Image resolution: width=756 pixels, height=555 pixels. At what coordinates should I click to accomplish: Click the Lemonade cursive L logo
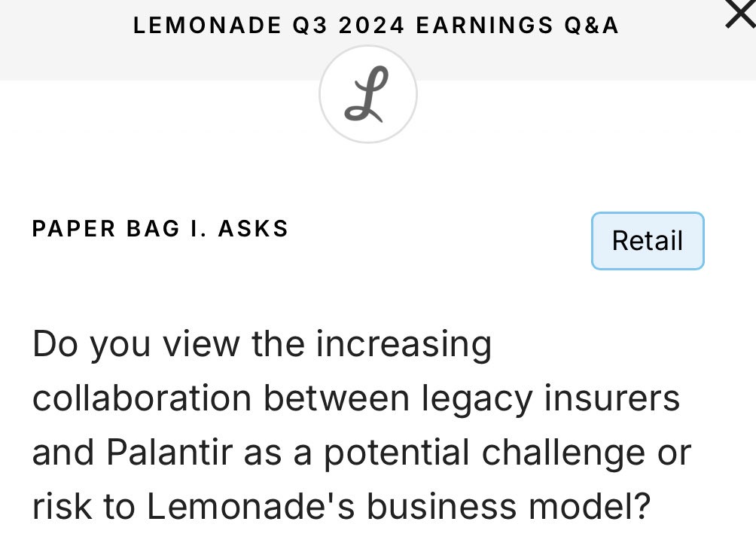(x=367, y=94)
